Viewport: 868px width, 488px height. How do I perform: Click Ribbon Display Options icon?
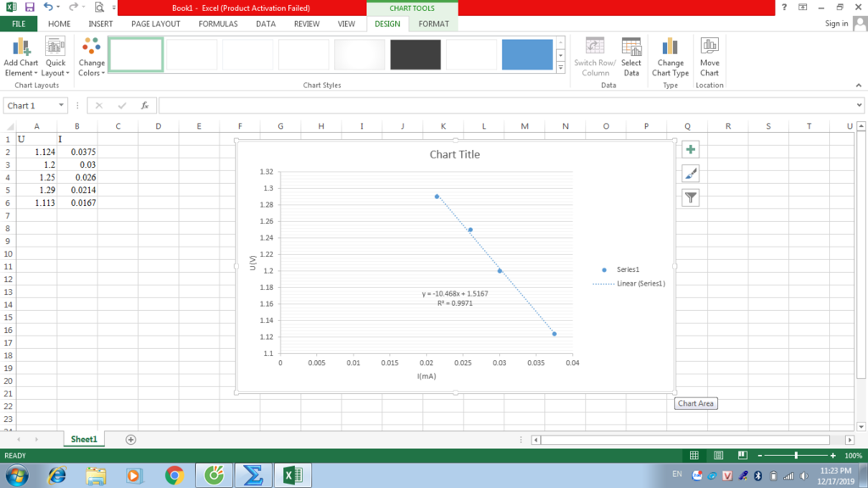(803, 7)
